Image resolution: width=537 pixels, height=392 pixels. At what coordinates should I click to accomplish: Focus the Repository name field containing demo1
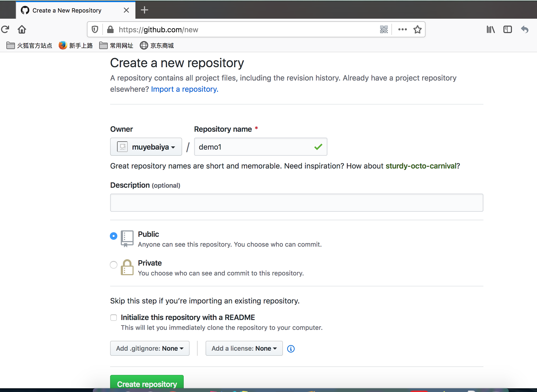[261, 147]
